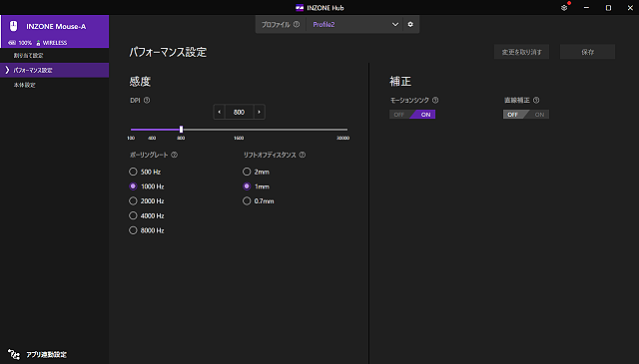The height and width of the screenshot is (364, 639).
Task: Click the DPI help question icon
Action: click(x=147, y=100)
